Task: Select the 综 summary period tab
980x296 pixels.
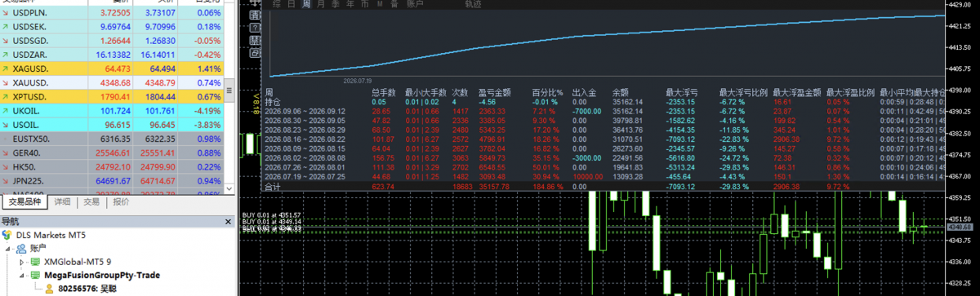Action: (x=277, y=4)
